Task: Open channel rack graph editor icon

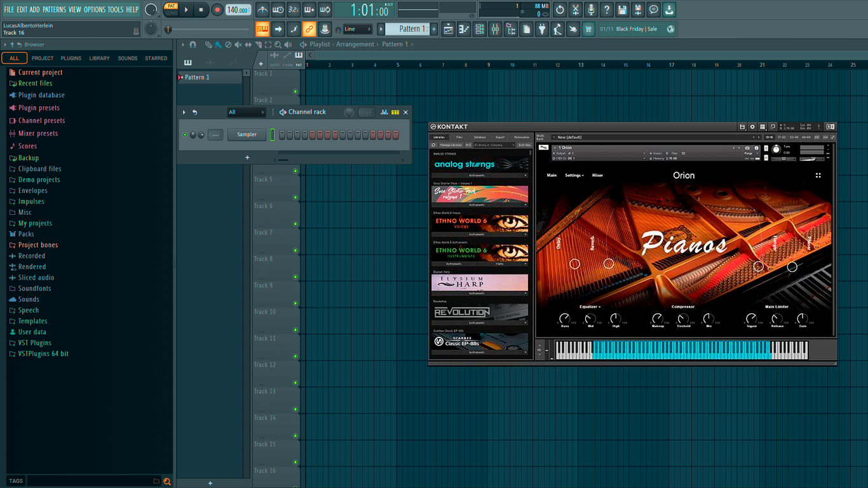Action: tap(384, 112)
